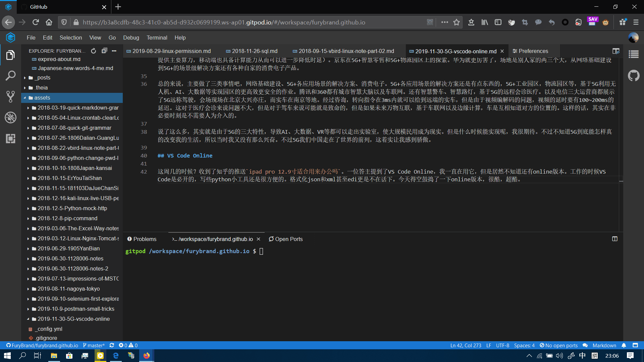Click the master* branch indicator
644x362 pixels.
point(94,345)
